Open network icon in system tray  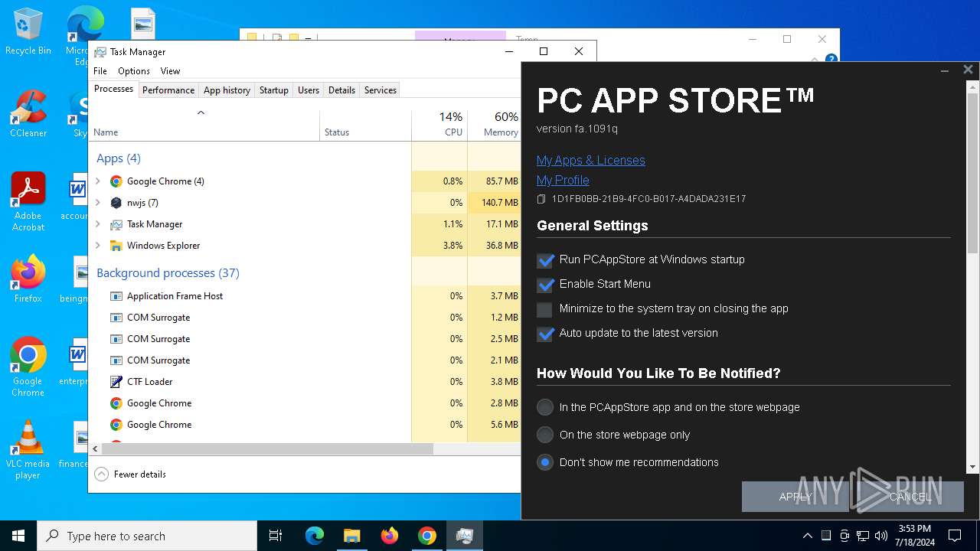coord(863,536)
